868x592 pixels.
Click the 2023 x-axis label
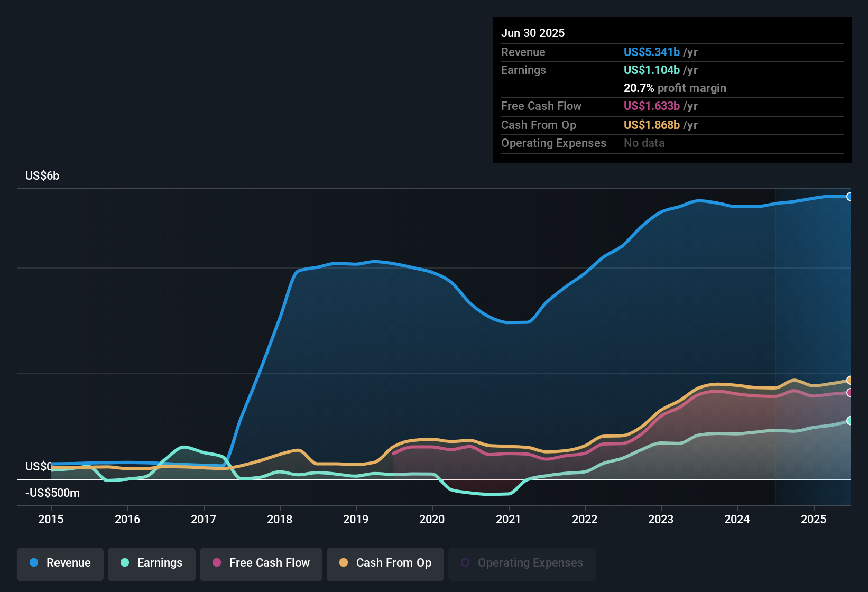pyautogui.click(x=661, y=520)
